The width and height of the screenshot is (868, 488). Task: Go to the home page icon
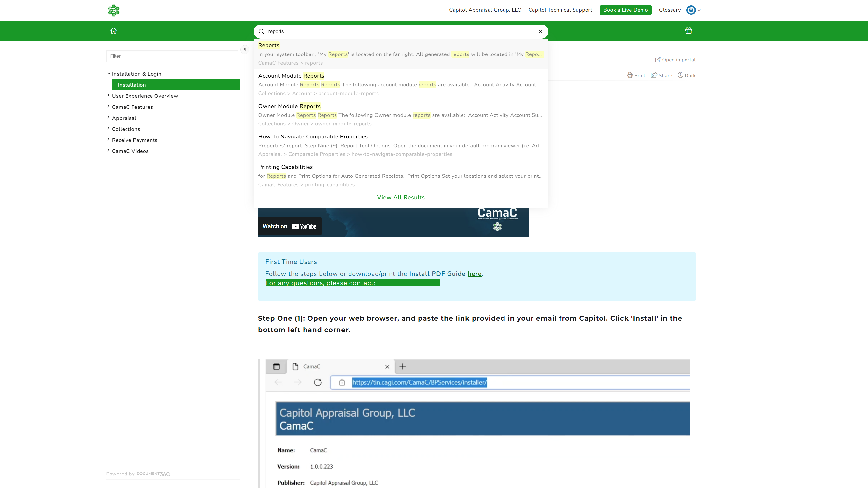113,31
